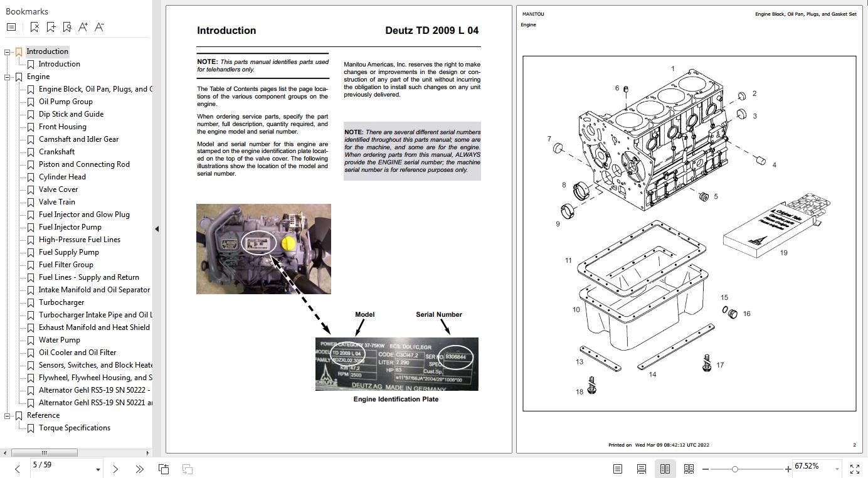Open Oil Cooler and Oil Filter bookmark
This screenshot has height=478, width=868.
point(77,353)
